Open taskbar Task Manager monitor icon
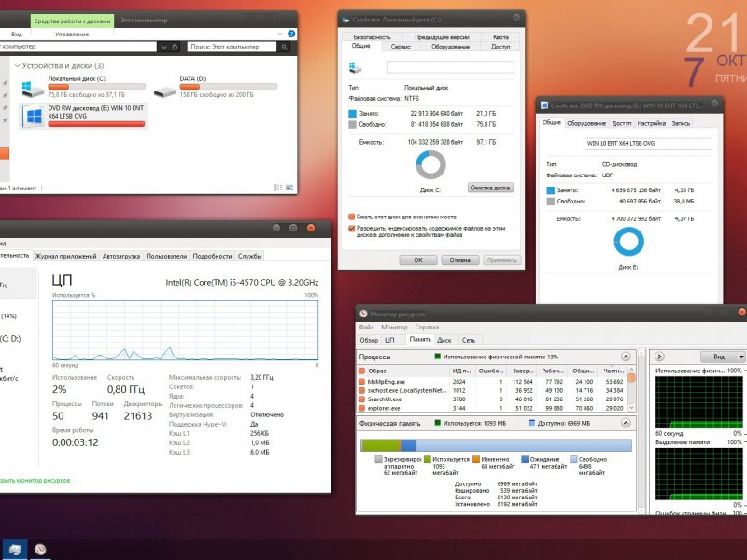The image size is (747, 560). [14, 550]
